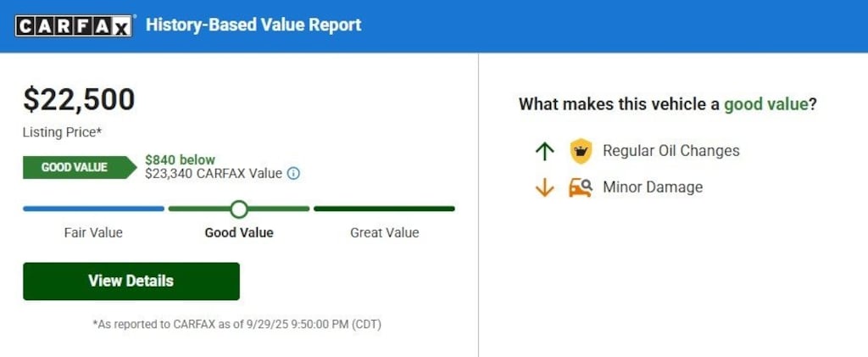Click the green up arrow icon
Viewport: 868px width, 357px height.
[x=544, y=152]
